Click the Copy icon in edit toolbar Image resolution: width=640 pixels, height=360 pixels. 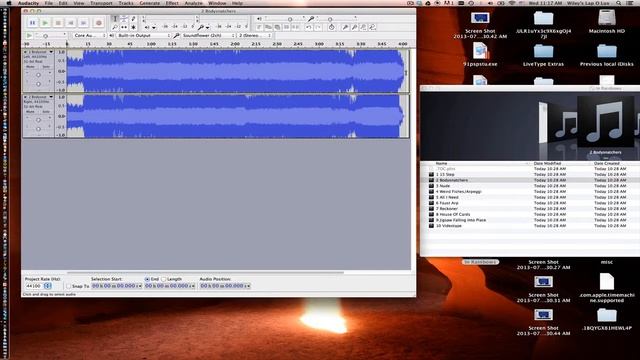(268, 27)
